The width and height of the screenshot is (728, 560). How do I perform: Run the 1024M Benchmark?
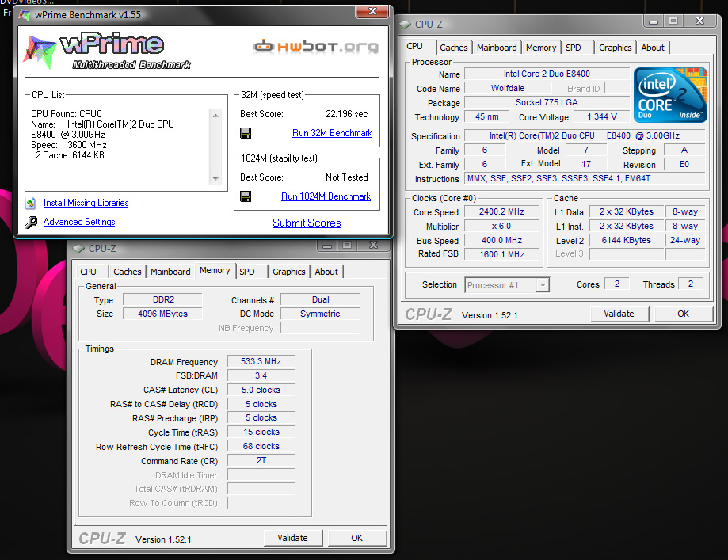coord(326,196)
